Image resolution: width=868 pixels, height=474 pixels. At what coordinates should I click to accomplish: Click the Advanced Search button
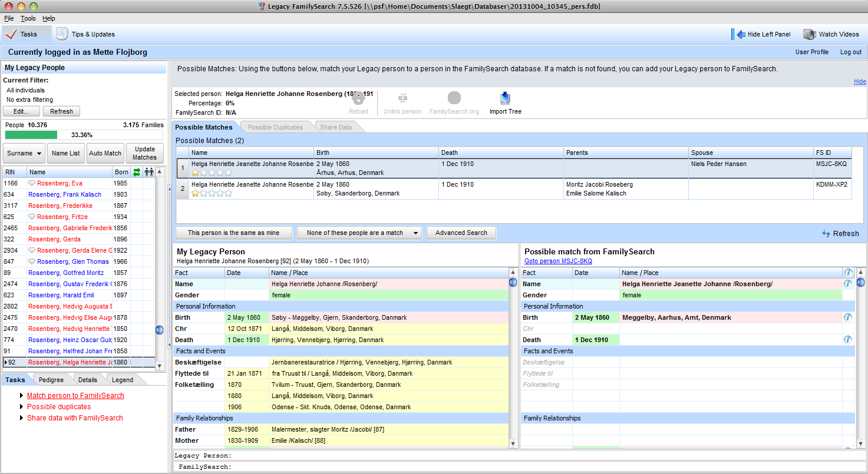pos(461,233)
